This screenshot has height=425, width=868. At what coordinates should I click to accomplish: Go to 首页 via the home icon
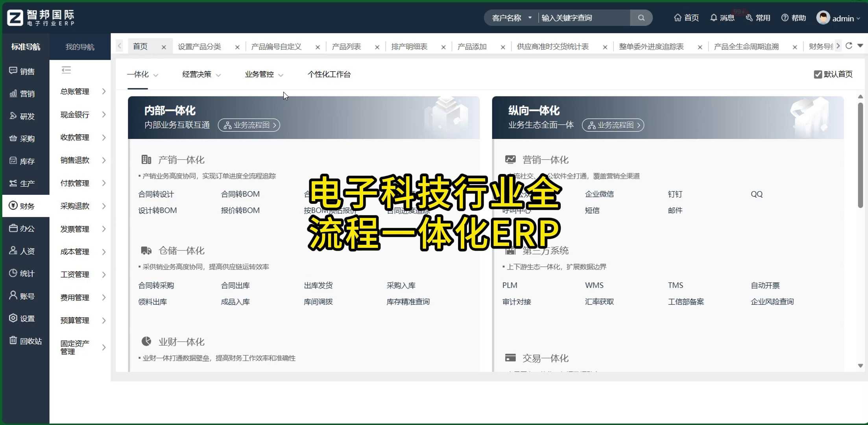pyautogui.click(x=677, y=18)
